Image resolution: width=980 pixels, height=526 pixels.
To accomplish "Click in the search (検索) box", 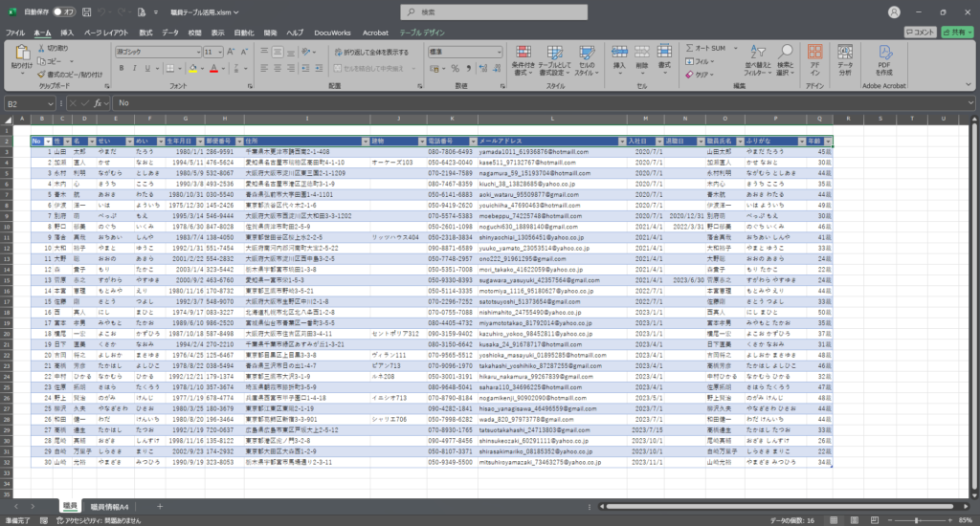I will coord(494,11).
